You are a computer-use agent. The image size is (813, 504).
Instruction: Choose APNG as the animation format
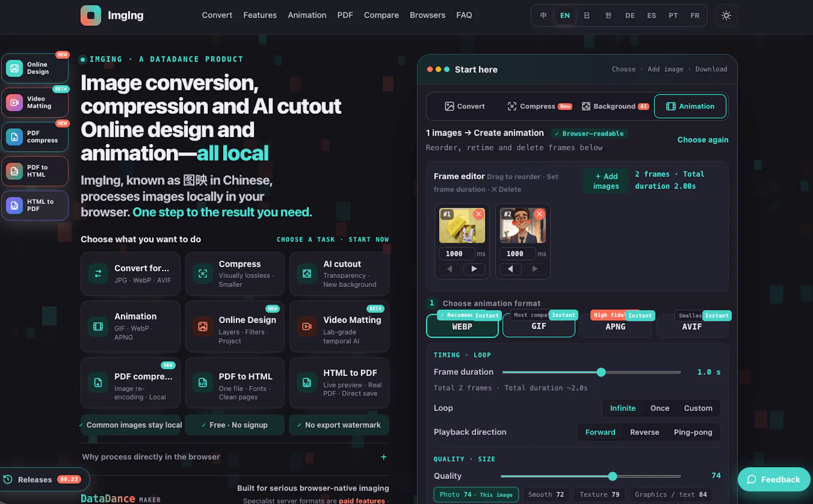tap(615, 326)
